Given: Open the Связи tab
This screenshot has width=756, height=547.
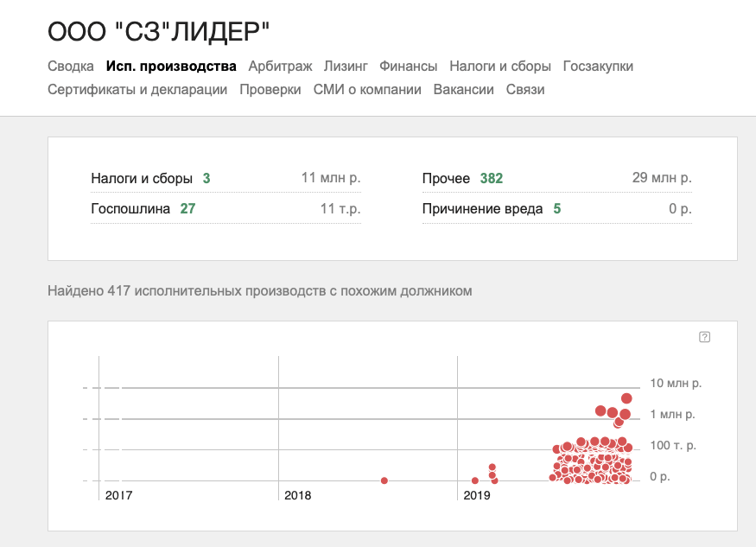Looking at the screenshot, I should click(525, 90).
